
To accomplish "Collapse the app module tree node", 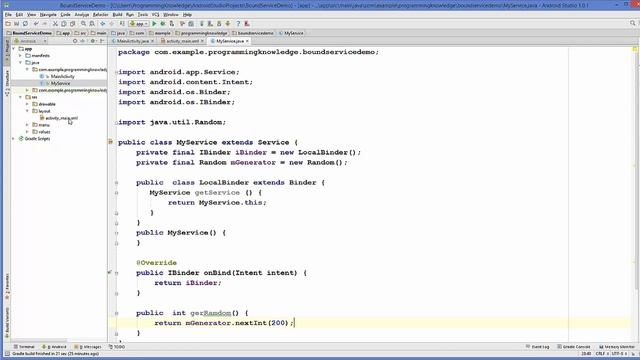I will tap(13, 49).
